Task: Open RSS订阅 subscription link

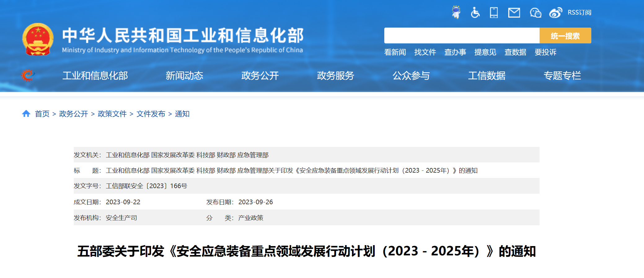Action: coord(579,12)
